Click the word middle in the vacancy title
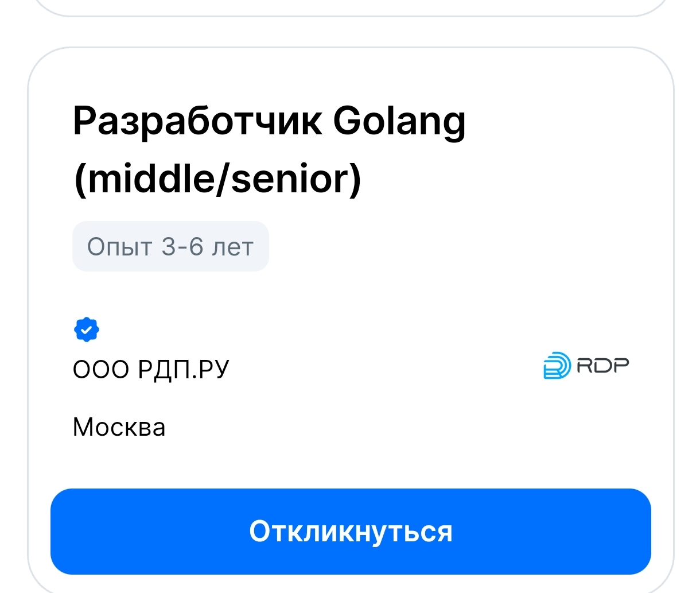700x593 pixels. [150, 178]
